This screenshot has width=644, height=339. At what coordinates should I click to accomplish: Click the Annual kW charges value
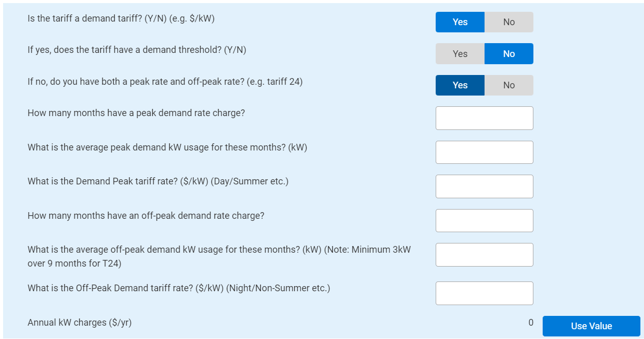(530, 323)
